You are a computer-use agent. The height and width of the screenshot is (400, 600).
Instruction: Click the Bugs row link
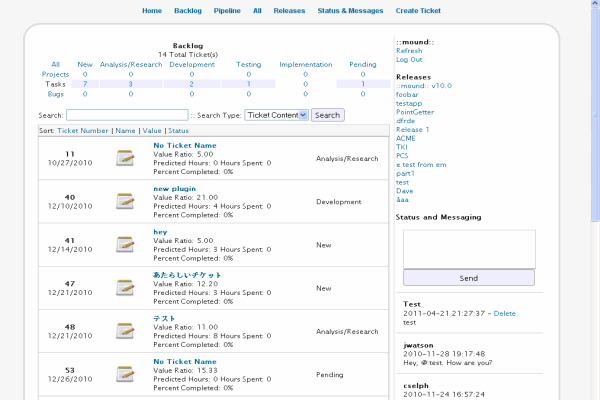55,94
